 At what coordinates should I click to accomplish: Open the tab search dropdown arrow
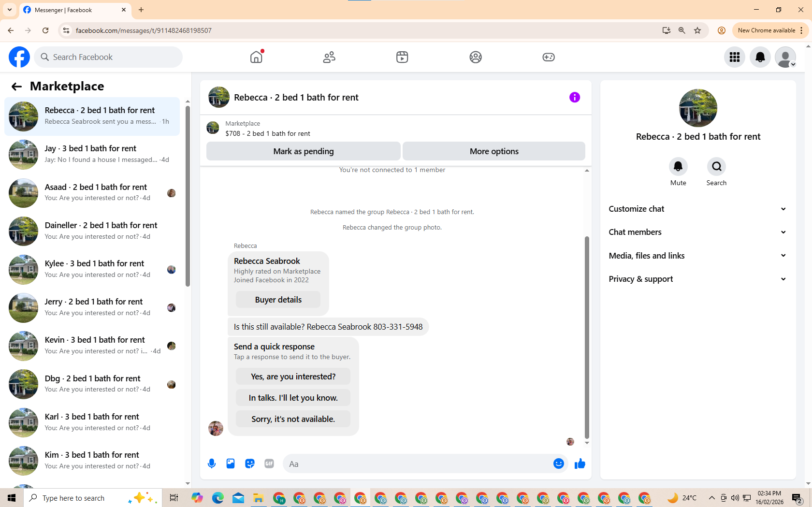click(x=10, y=10)
